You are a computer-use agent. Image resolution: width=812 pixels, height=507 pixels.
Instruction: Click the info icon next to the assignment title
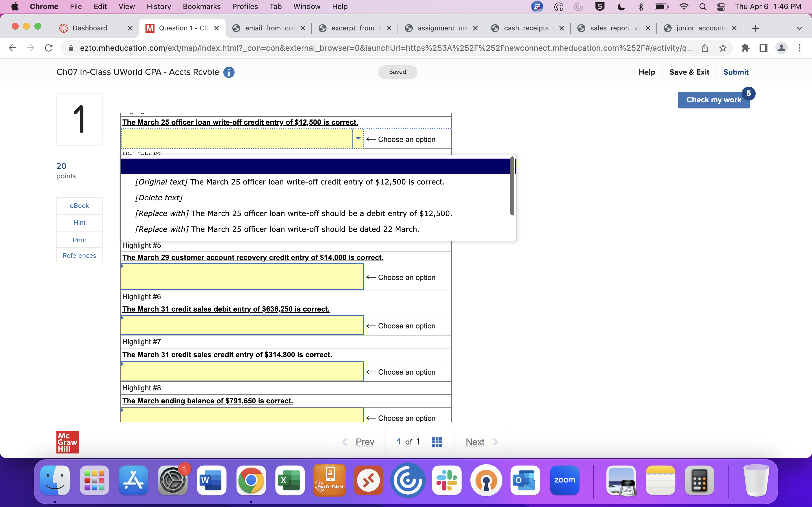pyautogui.click(x=229, y=72)
